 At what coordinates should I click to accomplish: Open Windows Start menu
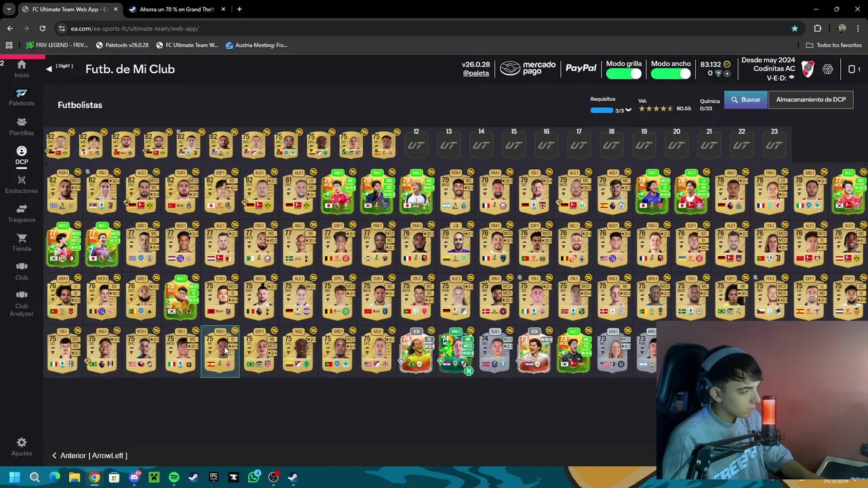(14, 477)
